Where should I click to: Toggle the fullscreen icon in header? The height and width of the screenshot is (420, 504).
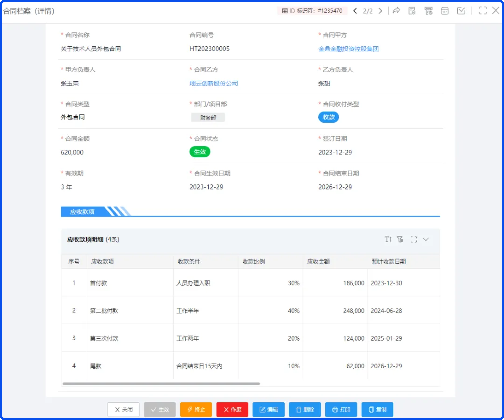pyautogui.click(x=483, y=11)
